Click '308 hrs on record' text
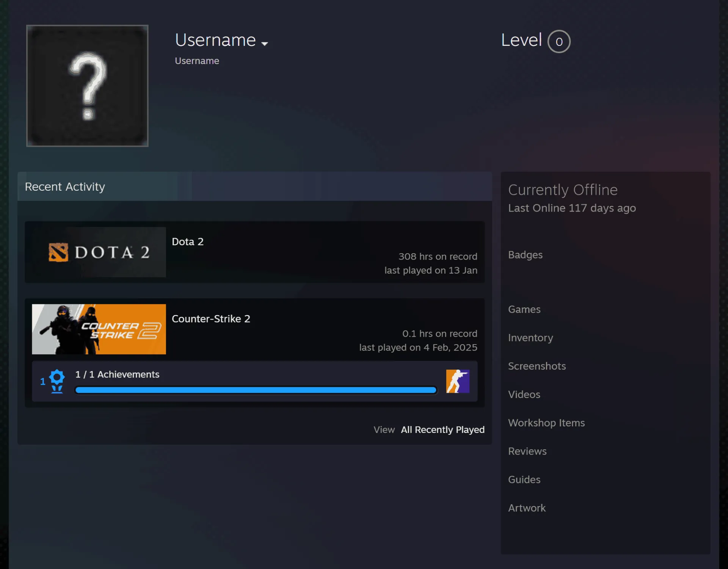This screenshot has width=728, height=569. click(438, 257)
